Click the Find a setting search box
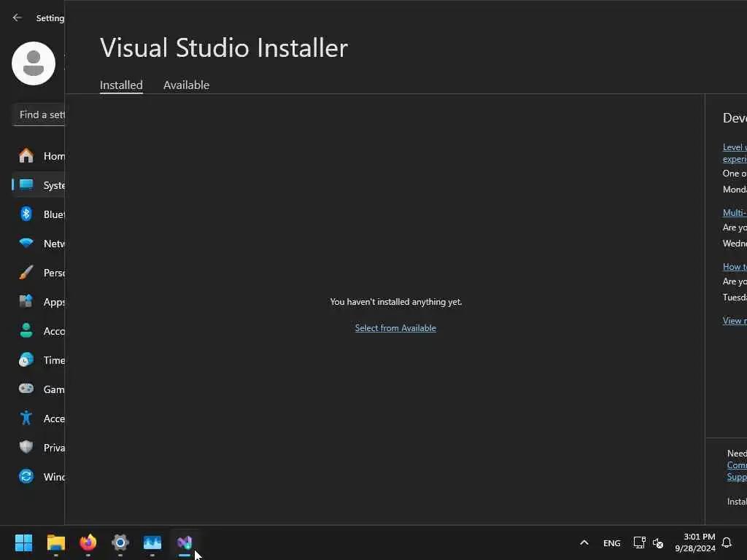 pos(39,114)
